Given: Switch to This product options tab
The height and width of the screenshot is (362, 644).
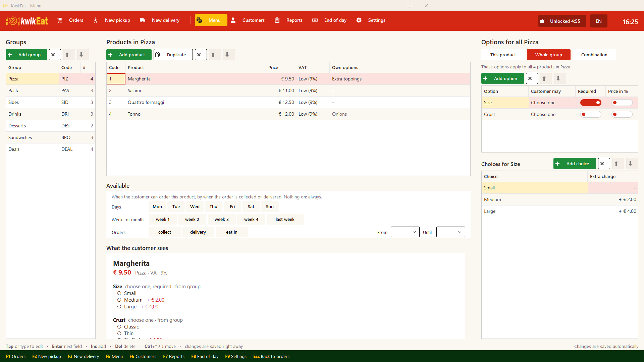Looking at the screenshot, I should (x=503, y=55).
